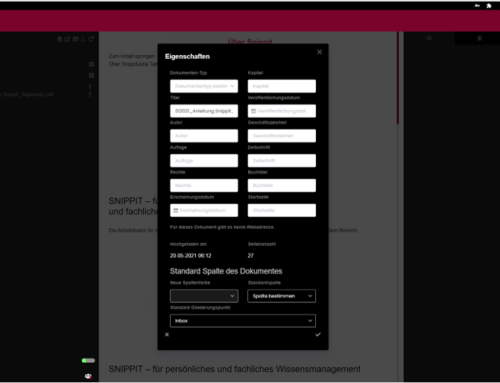Screen dimensions: 500x383
Task: Click the puzzle extensions icon in top bar
Action: coord(489,6)
